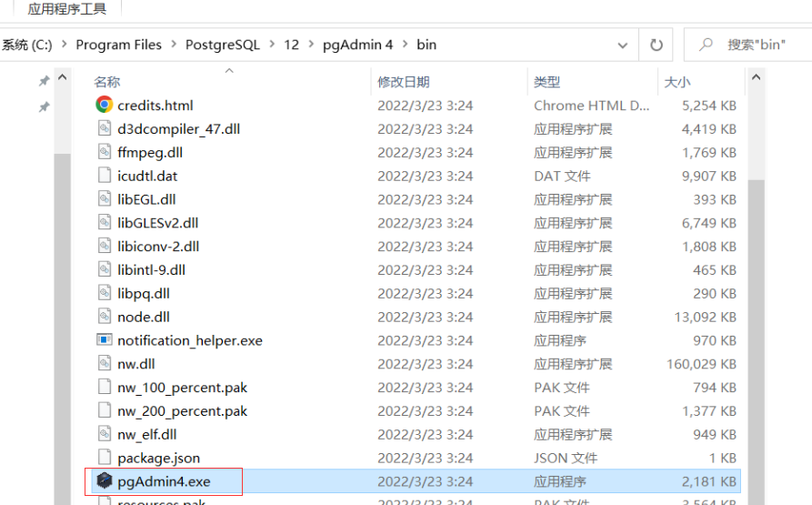
Task: Select the node.dll file name
Action: (144, 317)
